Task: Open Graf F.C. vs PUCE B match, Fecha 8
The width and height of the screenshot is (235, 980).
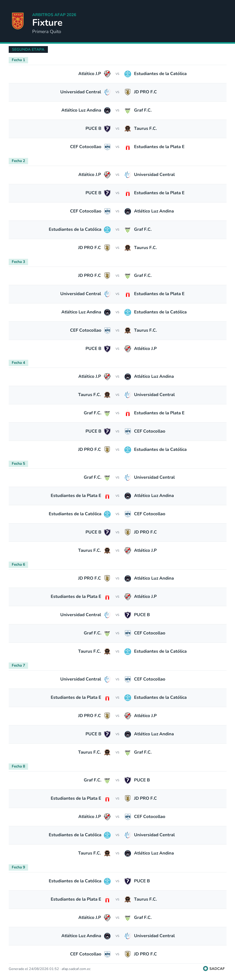Action: (117, 780)
